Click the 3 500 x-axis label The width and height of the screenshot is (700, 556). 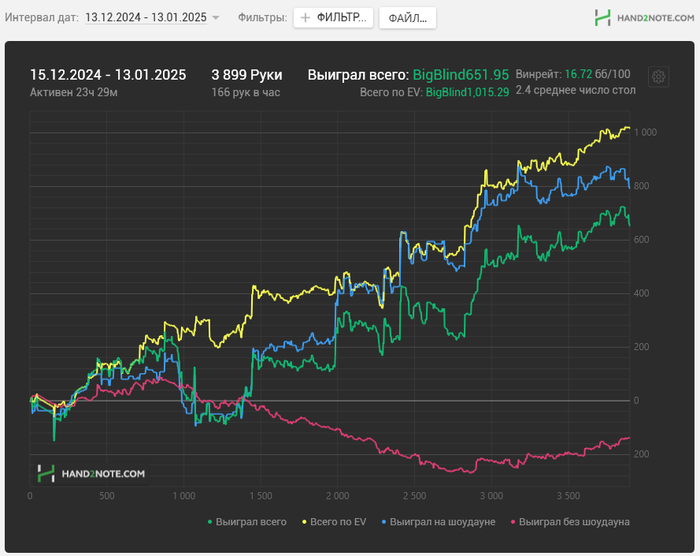(568, 496)
